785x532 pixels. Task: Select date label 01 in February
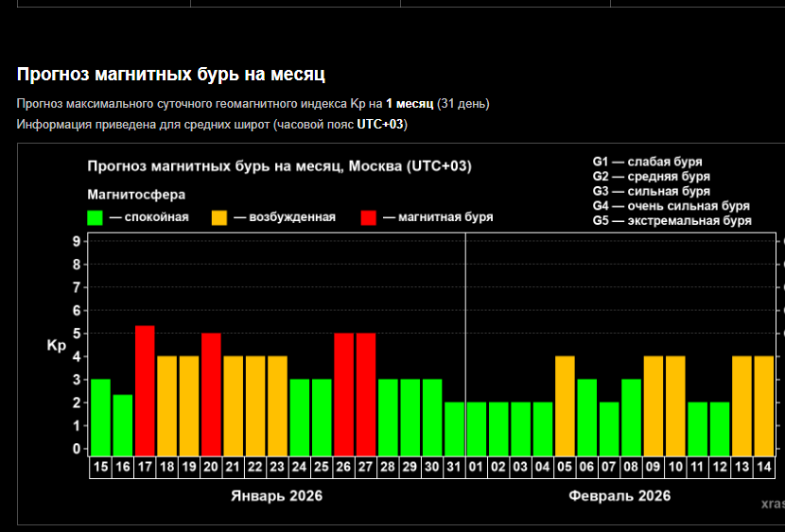click(476, 467)
